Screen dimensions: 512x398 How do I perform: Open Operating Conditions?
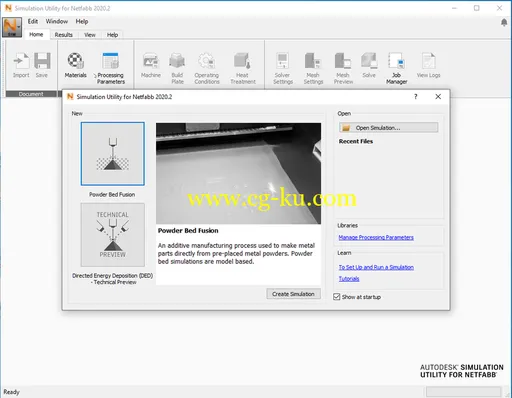(207, 68)
